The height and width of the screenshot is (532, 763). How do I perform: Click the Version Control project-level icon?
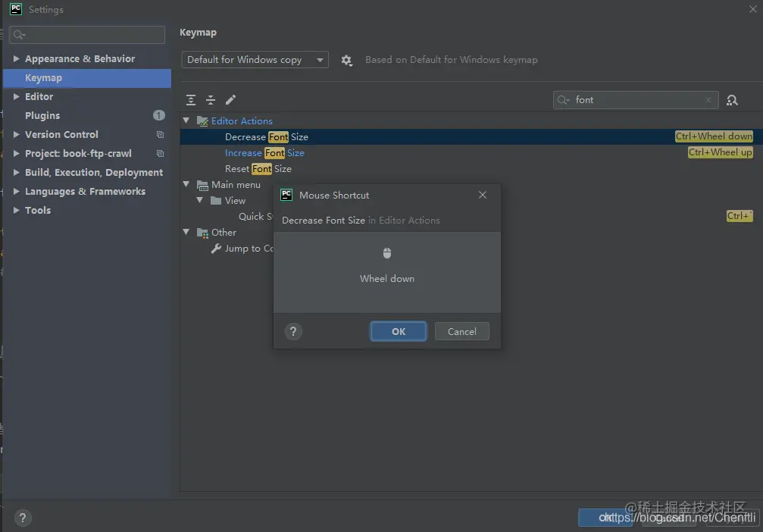coord(160,134)
